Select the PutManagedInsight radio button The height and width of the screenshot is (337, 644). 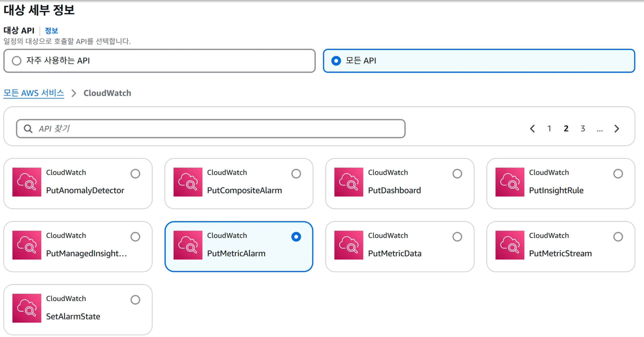pyautogui.click(x=135, y=237)
